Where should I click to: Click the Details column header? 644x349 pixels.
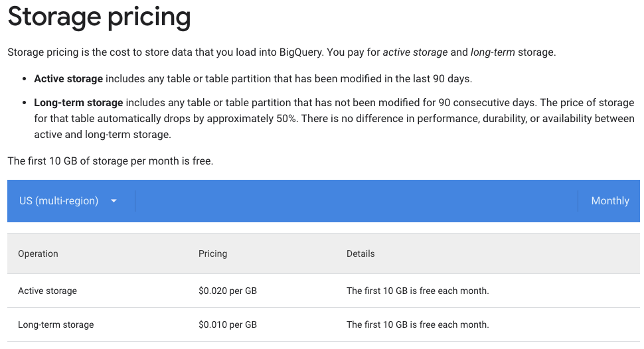click(x=361, y=253)
